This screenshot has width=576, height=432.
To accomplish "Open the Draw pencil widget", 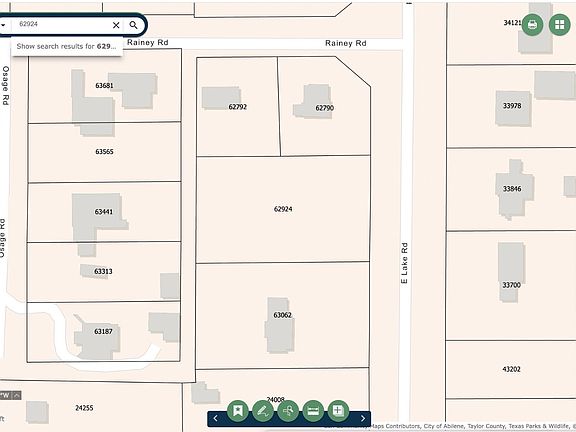I will click(263, 411).
